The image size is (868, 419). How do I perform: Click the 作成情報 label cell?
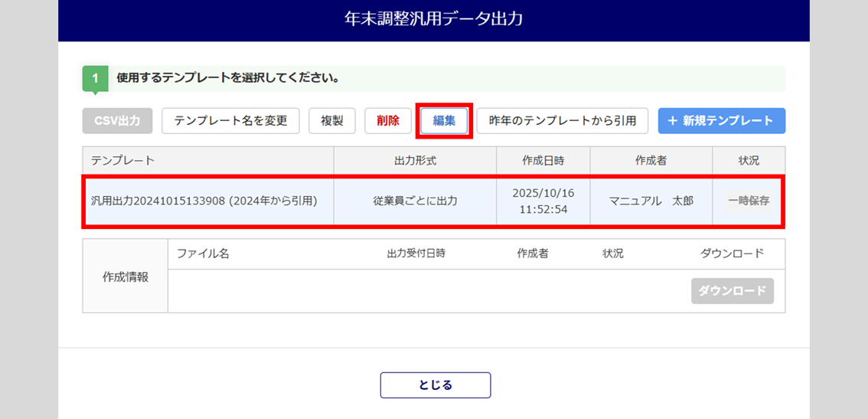pyautogui.click(x=126, y=277)
